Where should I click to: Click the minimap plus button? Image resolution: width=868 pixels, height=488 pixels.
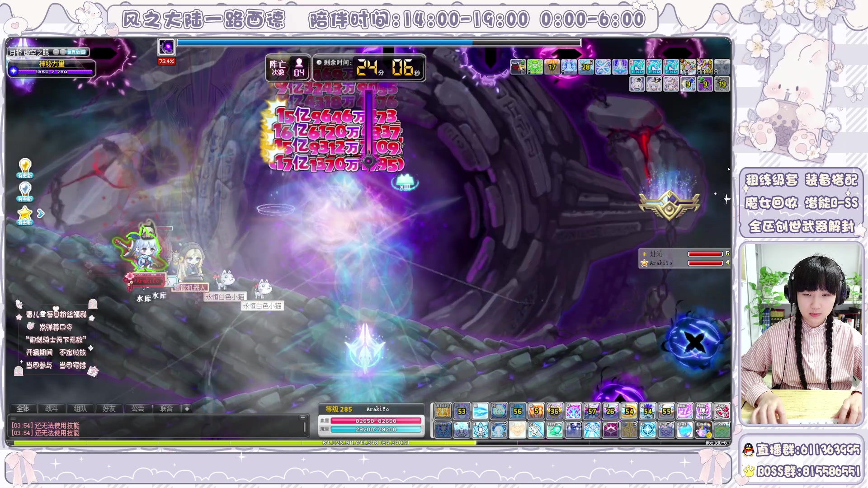(x=63, y=52)
